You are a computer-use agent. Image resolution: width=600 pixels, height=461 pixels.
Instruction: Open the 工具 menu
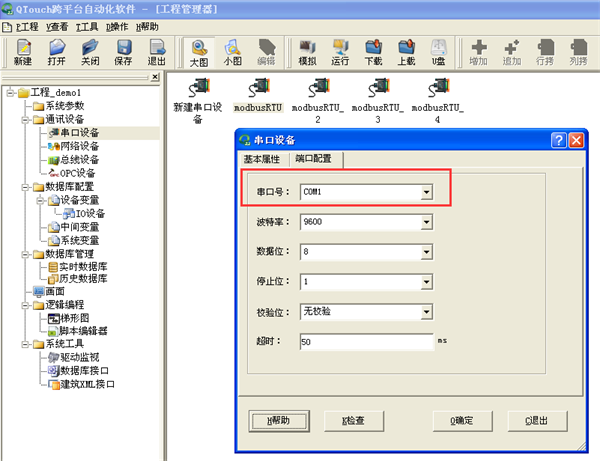point(87,27)
